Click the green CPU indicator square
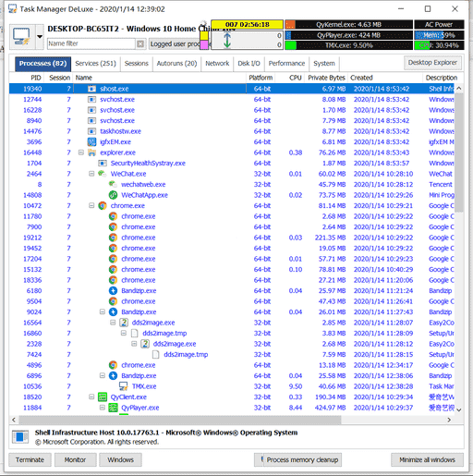This screenshot has width=473, height=476. click(x=290, y=45)
